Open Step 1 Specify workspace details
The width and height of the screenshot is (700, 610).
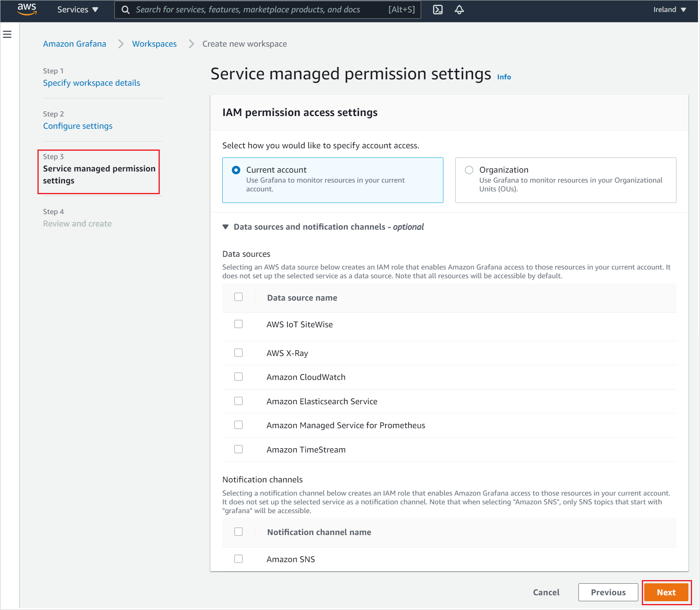pyautogui.click(x=92, y=83)
